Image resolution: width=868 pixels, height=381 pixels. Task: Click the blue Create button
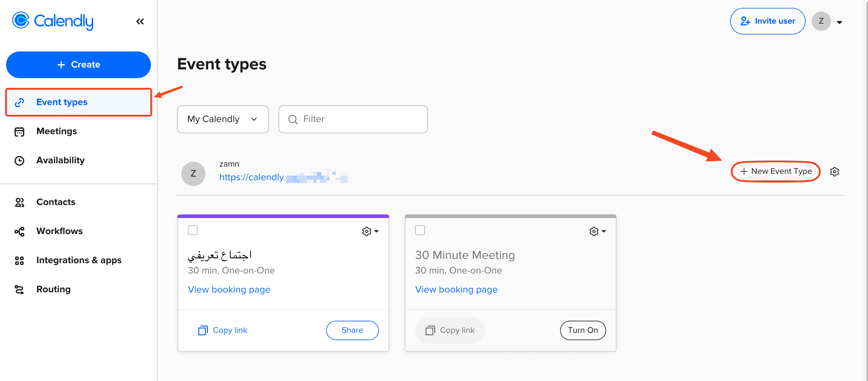(x=78, y=65)
